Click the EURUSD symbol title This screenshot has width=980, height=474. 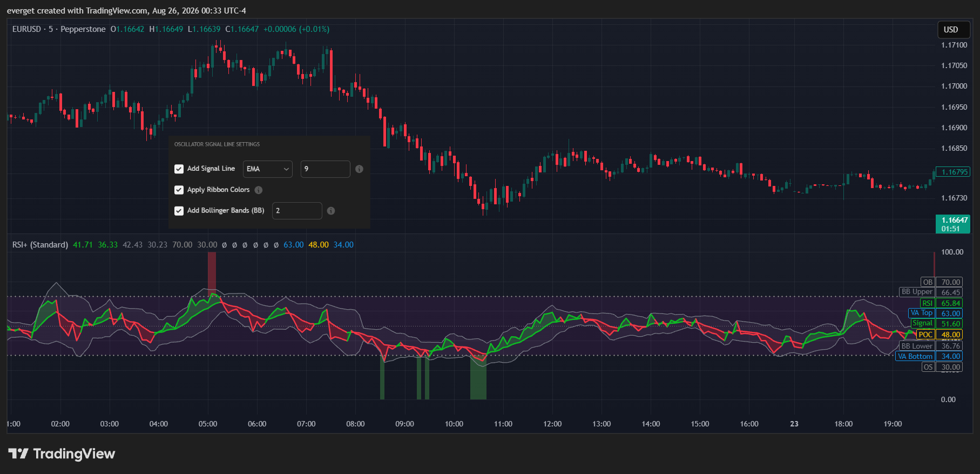[x=26, y=29]
